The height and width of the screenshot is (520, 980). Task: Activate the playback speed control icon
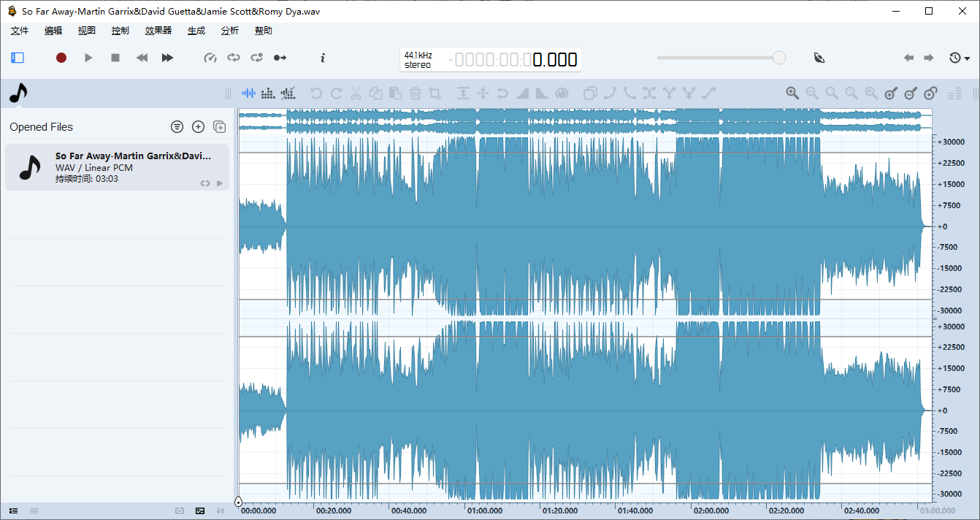coord(210,58)
